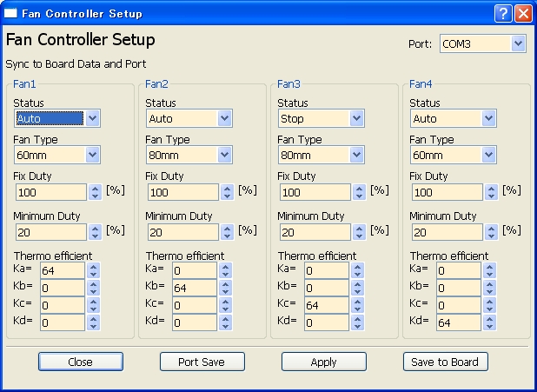Click Fan3 Kd spinner arrows
537x392 pixels.
point(357,322)
